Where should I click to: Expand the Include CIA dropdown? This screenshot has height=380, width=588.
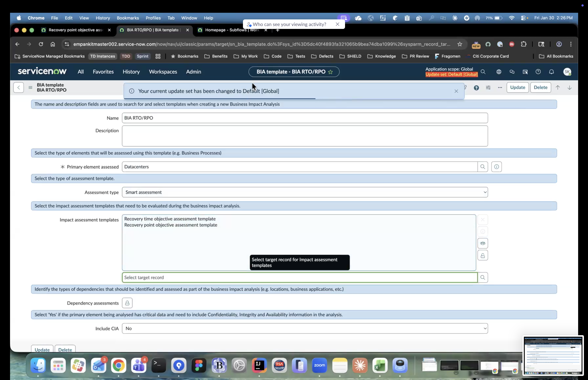305,329
